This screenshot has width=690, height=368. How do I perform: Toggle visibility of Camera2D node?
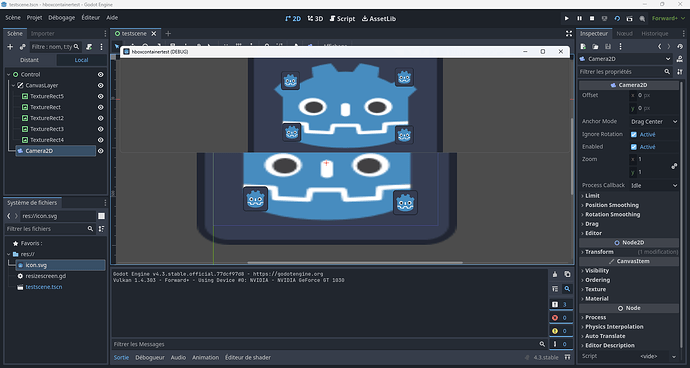click(100, 151)
